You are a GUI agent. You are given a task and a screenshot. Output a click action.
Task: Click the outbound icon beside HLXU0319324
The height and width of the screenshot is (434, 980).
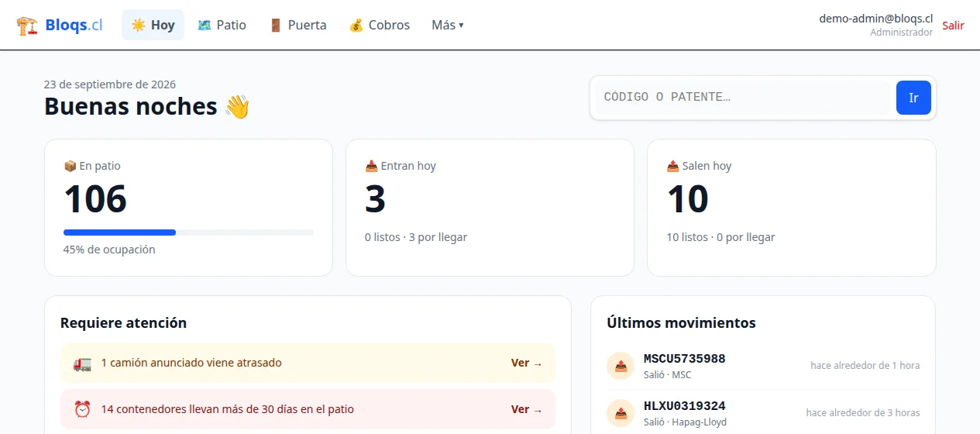coord(621,413)
